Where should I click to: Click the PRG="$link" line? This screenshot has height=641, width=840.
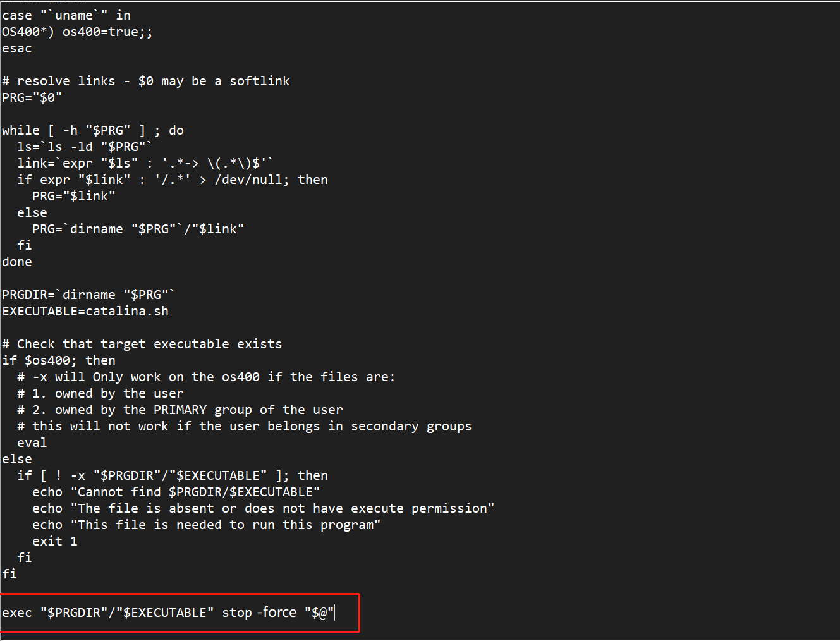tap(74, 196)
